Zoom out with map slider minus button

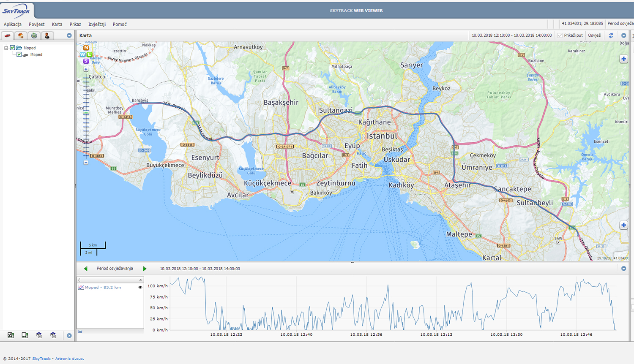(86, 163)
